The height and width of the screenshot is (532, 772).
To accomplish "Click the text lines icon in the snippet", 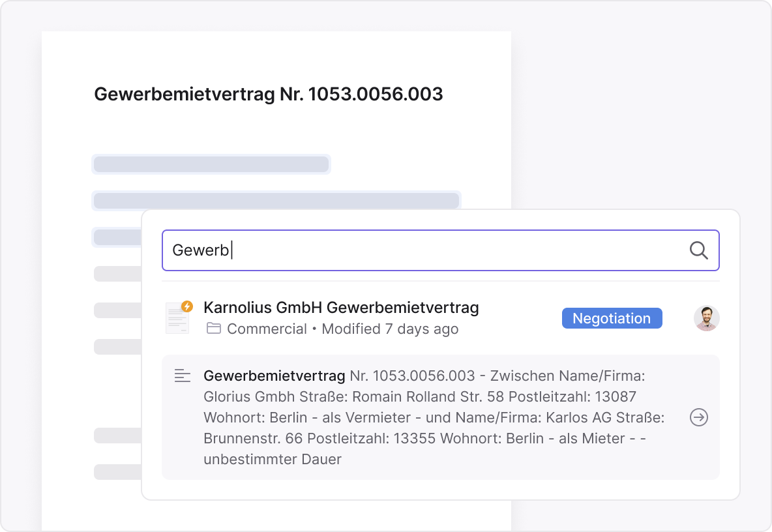I will click(x=183, y=376).
